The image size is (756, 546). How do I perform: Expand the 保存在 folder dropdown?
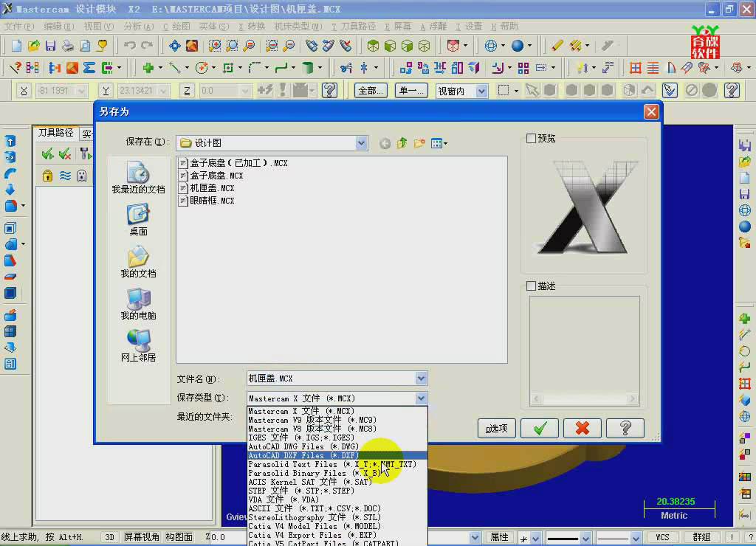(360, 143)
